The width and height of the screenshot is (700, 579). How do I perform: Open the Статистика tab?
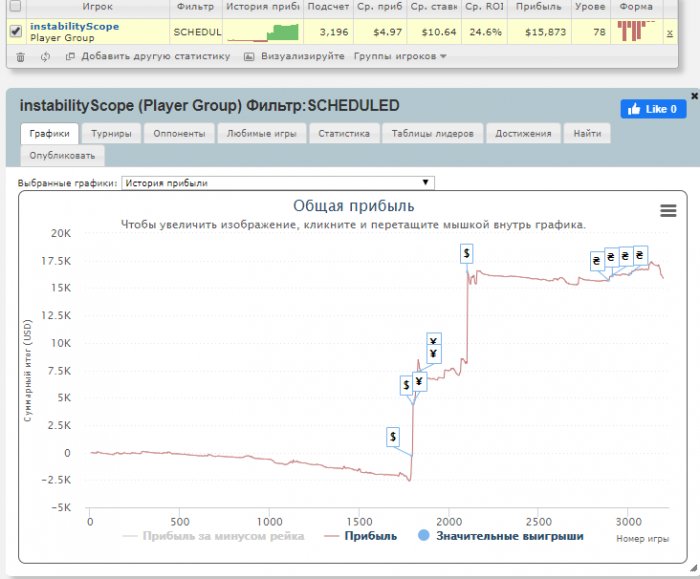344,133
